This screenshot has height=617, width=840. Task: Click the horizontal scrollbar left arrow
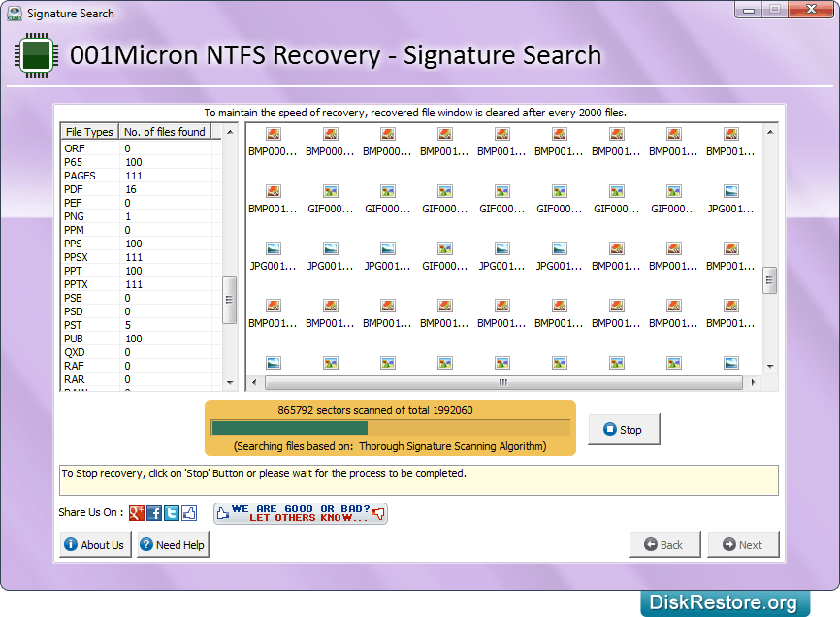click(254, 382)
